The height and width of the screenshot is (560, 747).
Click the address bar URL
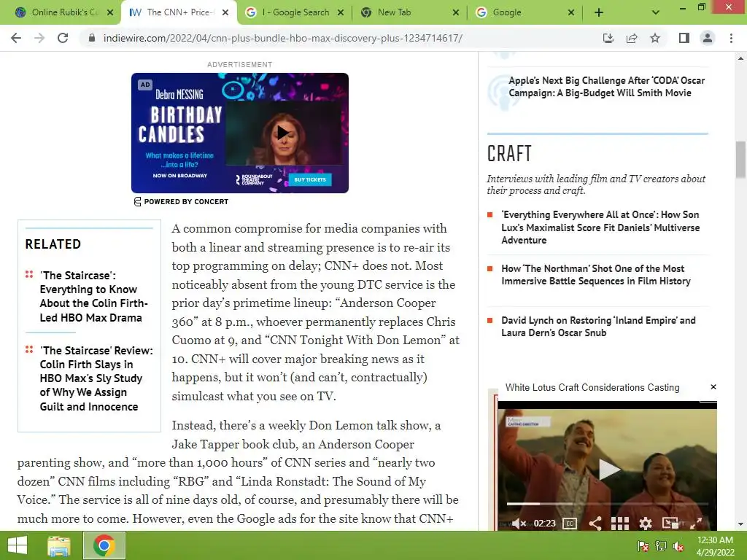click(282, 38)
